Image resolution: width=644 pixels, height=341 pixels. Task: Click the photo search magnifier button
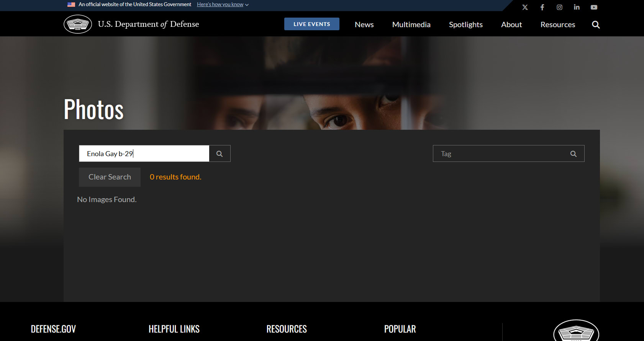coord(220,153)
